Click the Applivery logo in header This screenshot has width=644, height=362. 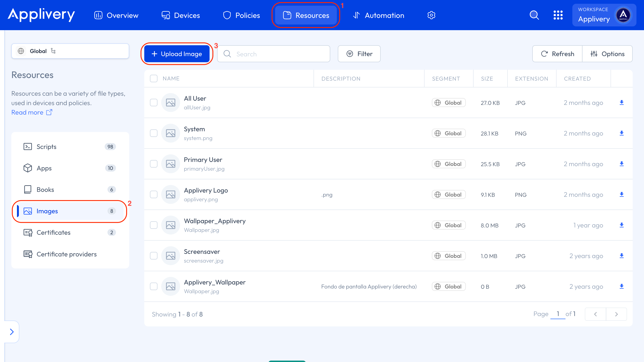(x=41, y=15)
